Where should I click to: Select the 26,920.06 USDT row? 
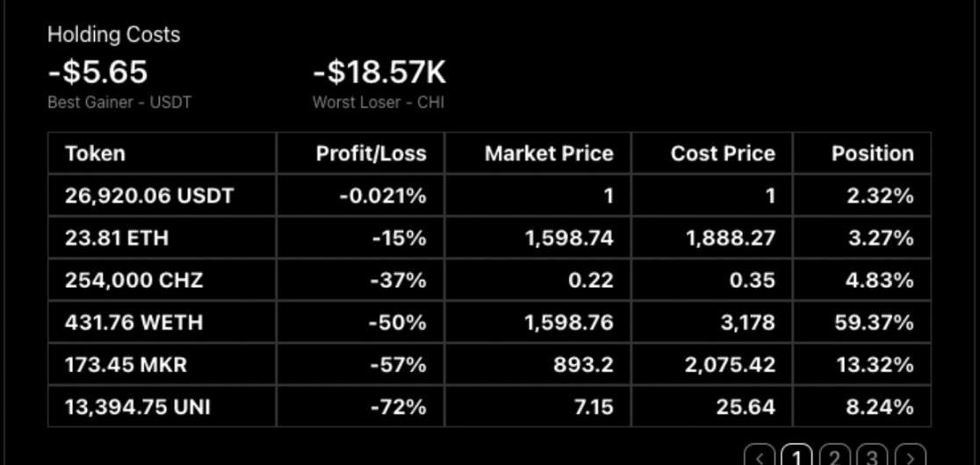click(x=149, y=196)
